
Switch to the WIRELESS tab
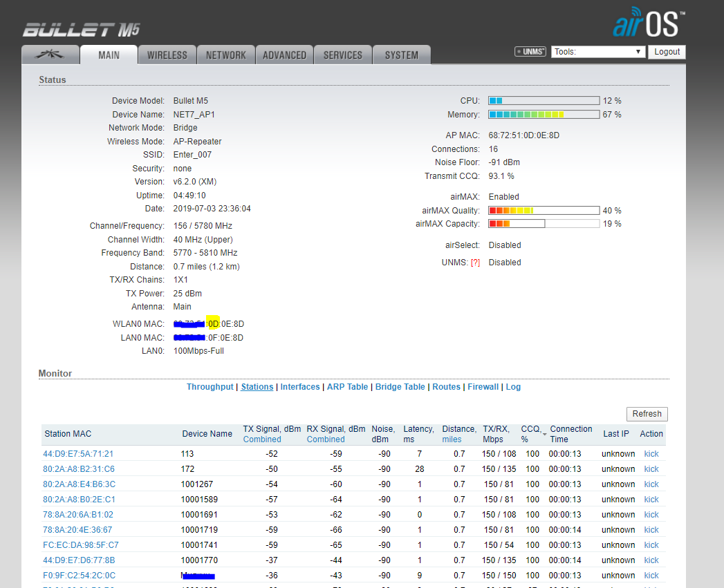[x=167, y=55]
